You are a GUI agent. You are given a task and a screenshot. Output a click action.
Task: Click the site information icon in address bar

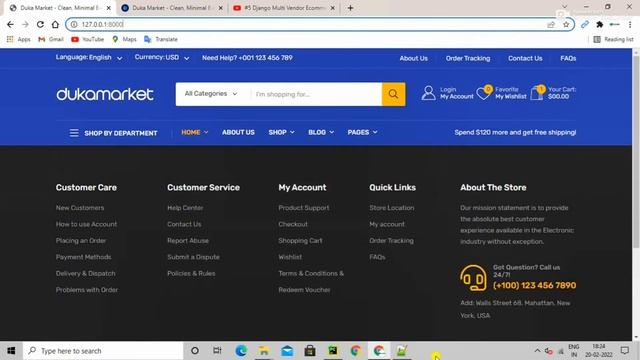(74, 24)
